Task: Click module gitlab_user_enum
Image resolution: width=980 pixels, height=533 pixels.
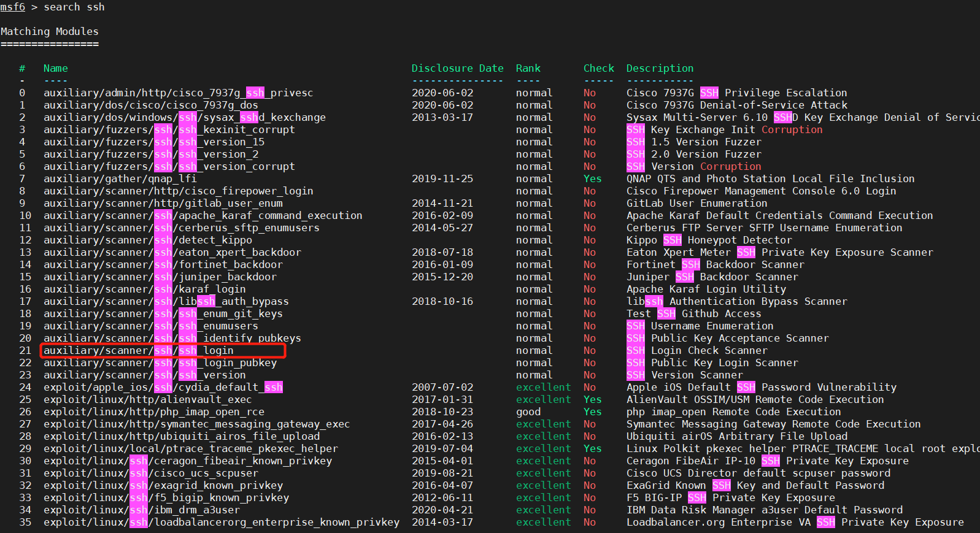Action: coord(163,203)
